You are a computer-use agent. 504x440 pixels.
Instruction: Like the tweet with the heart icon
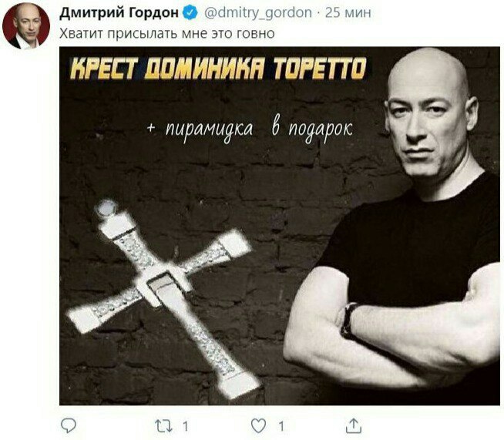pos(258,426)
